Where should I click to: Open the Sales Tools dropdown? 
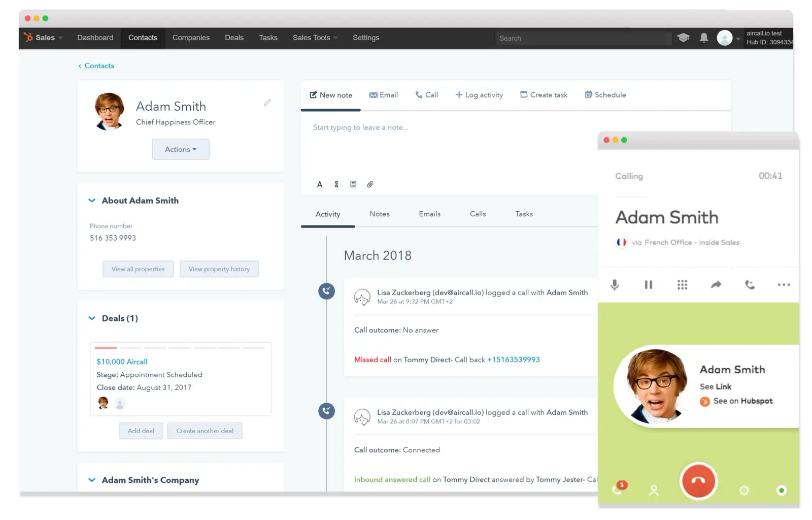315,38
